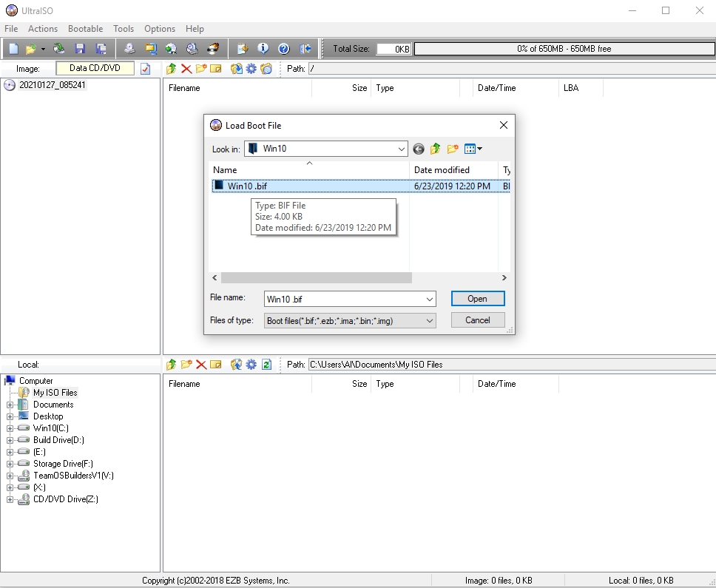Go back using the dialog's round back arrow
716x588 pixels.
coord(418,149)
